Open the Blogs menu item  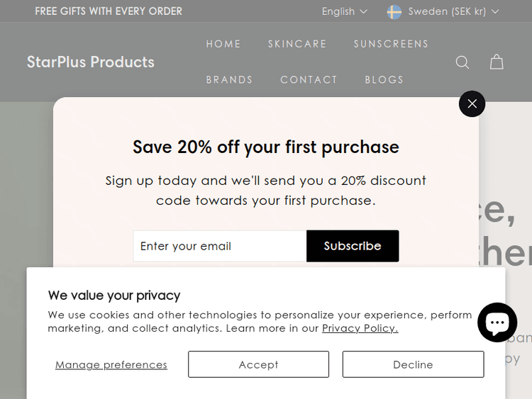384,80
